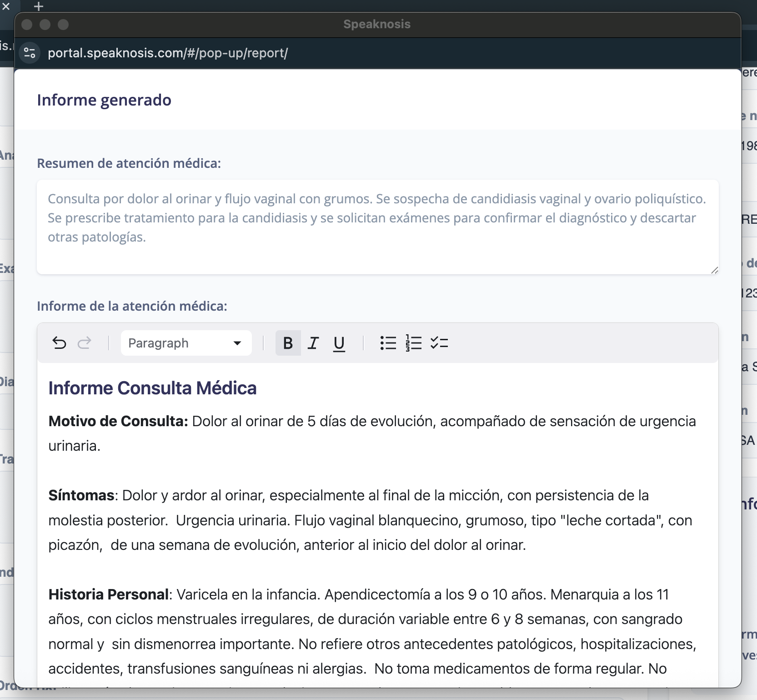Click the site info icon in address bar
The width and height of the screenshot is (757, 700).
30,53
